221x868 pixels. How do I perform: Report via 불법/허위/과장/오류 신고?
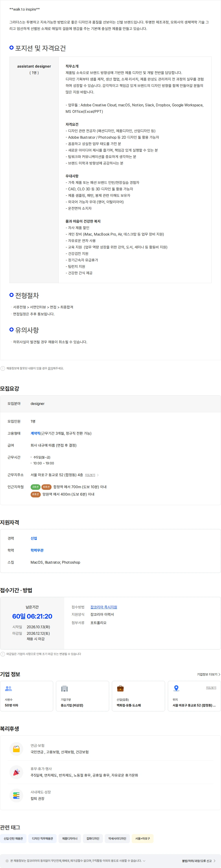click(x=198, y=861)
